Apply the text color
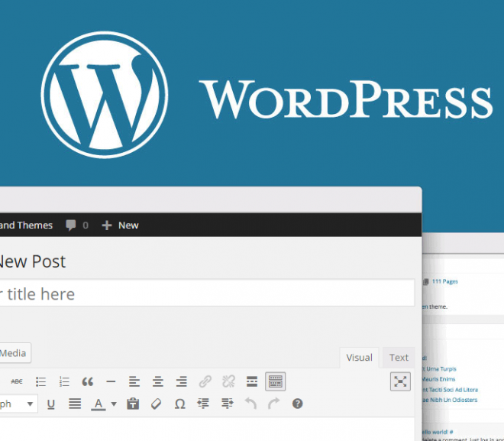The width and height of the screenshot is (504, 441). 99,404
